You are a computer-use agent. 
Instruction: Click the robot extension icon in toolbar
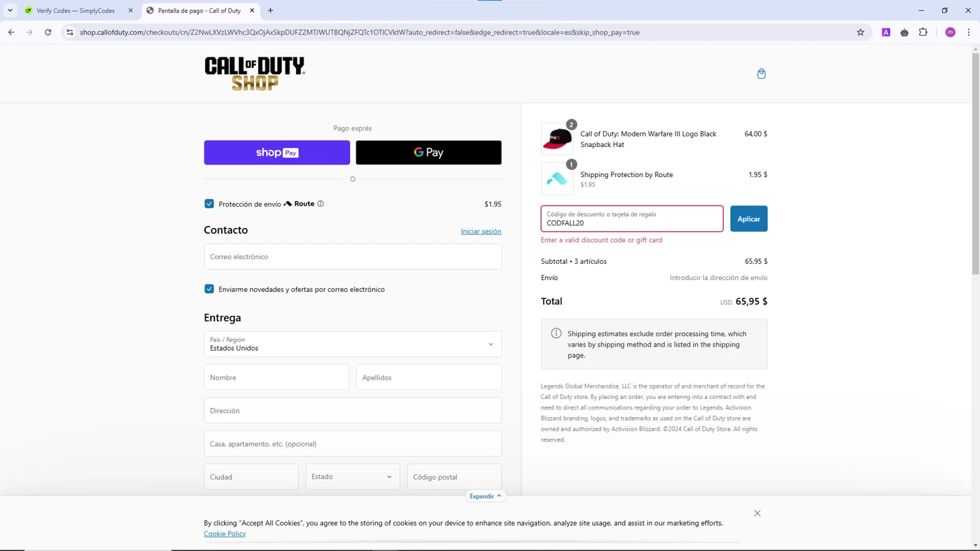coord(904,32)
